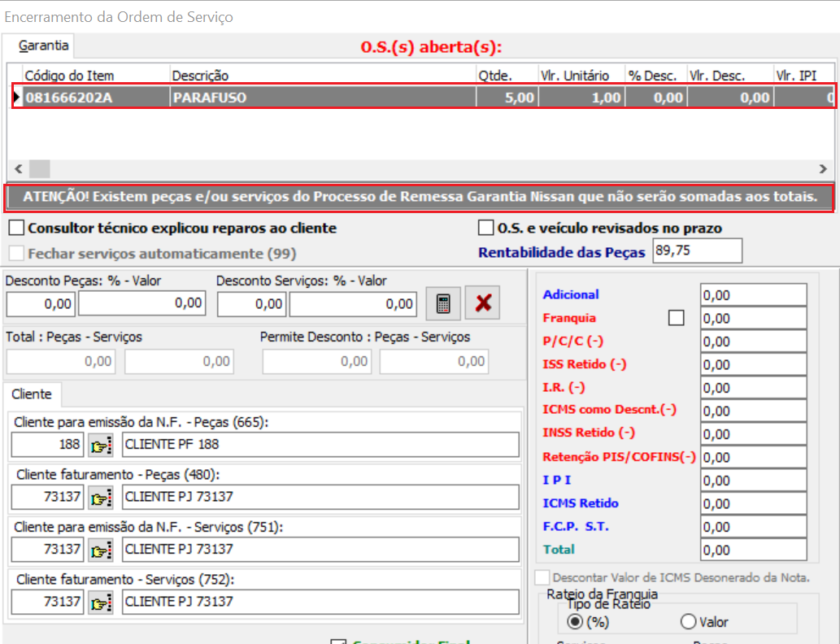
Task: Focus Desconto Serviços valor field
Action: click(x=353, y=304)
